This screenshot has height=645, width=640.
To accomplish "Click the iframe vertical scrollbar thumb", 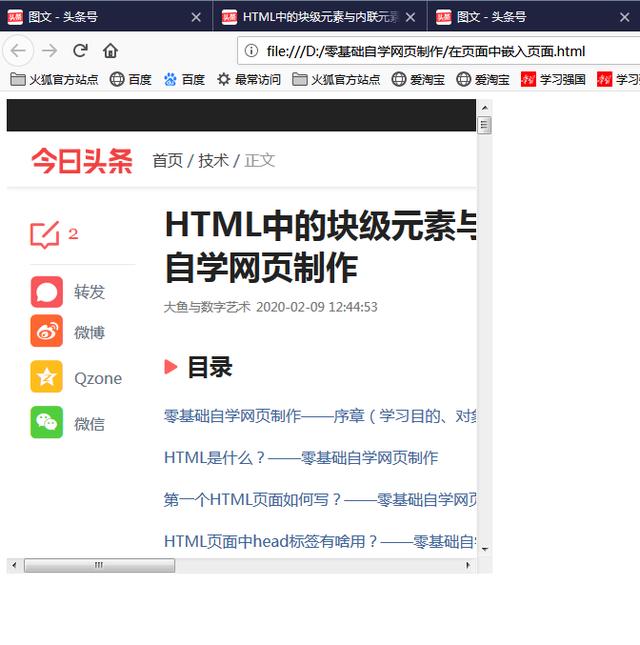I will click(x=485, y=125).
